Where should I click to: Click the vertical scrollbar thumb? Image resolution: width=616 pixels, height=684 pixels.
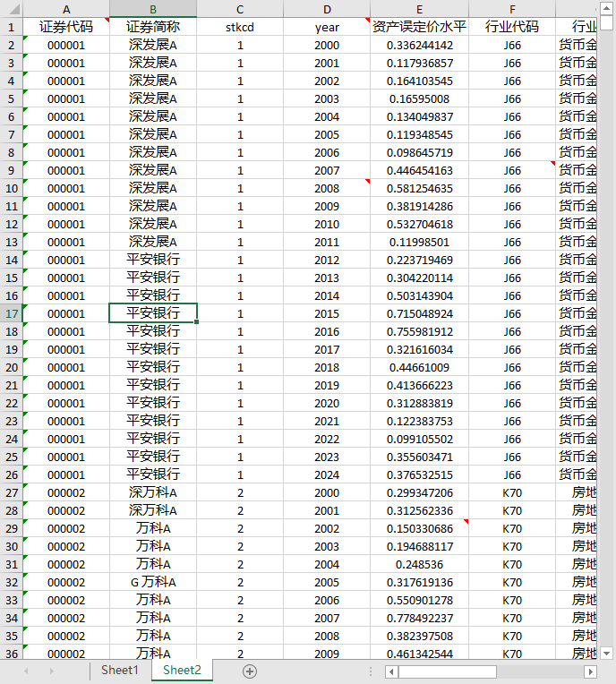(x=606, y=22)
